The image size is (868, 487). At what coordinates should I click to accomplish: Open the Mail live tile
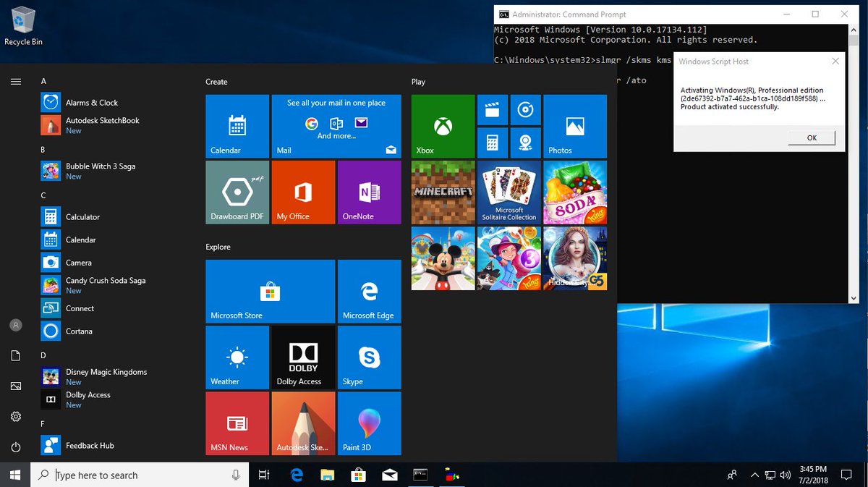pyautogui.click(x=336, y=127)
